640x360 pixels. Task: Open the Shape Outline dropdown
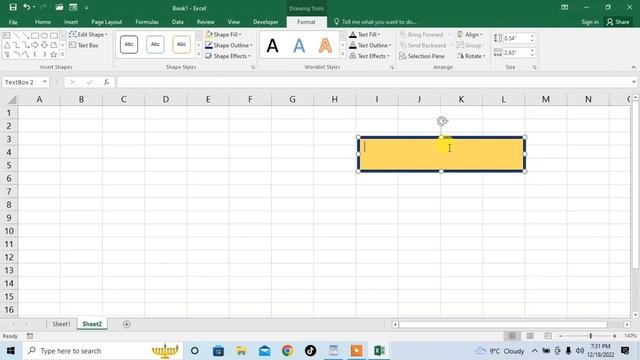click(229, 45)
